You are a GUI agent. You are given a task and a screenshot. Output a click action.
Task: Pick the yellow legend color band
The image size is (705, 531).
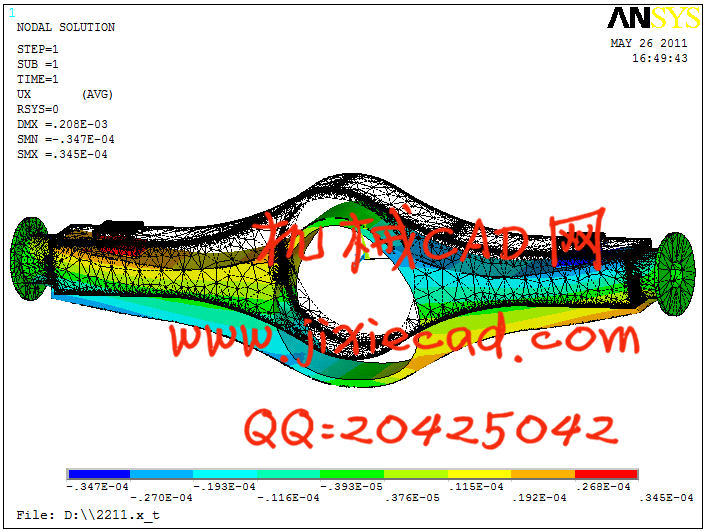coord(479,474)
